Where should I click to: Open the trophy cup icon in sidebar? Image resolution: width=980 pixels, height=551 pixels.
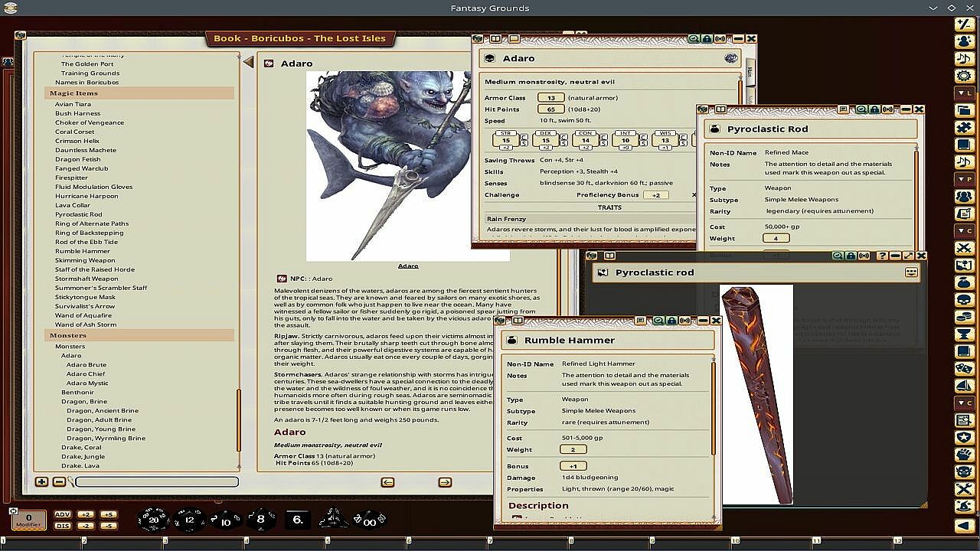coord(964,334)
